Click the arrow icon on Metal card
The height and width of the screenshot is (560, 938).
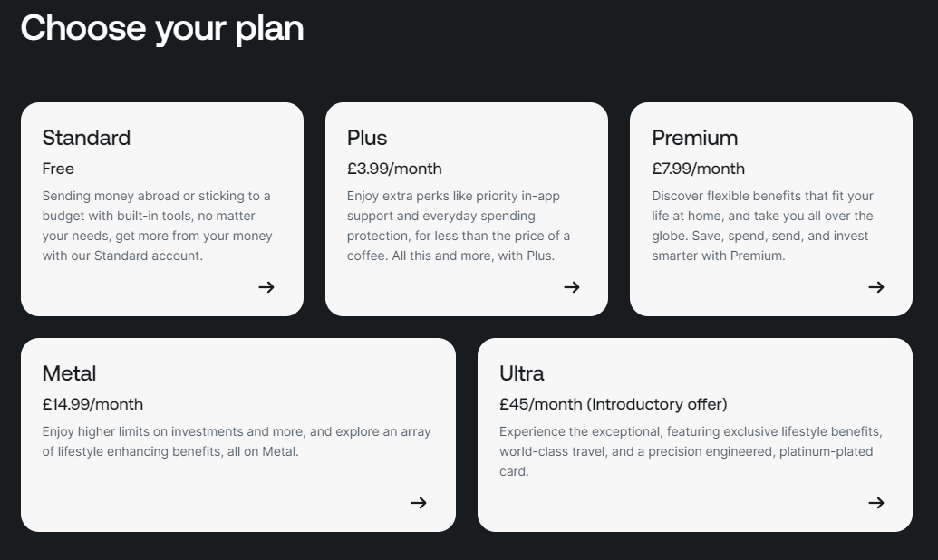419,503
